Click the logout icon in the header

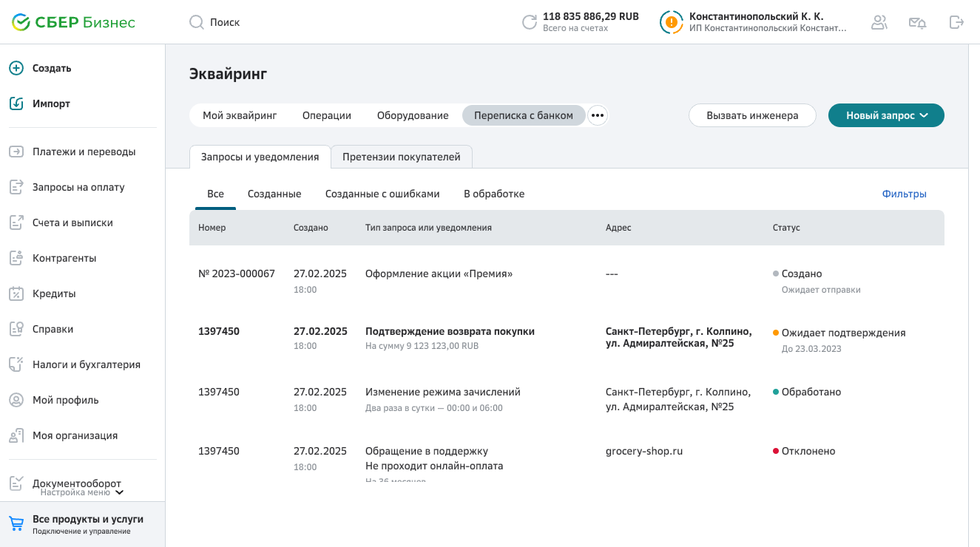[956, 22]
